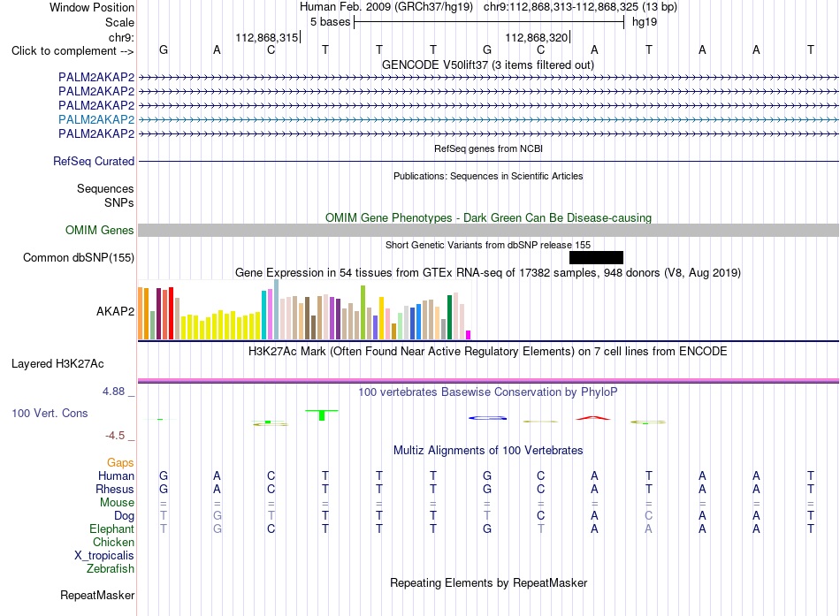Click the -4.5 PhyloP minimum value

[115, 436]
